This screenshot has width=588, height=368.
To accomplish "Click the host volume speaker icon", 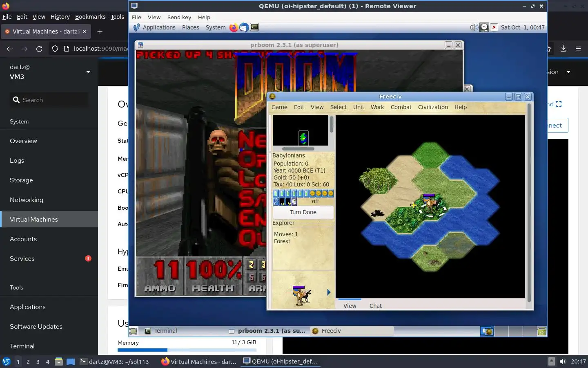I will click(x=563, y=361).
